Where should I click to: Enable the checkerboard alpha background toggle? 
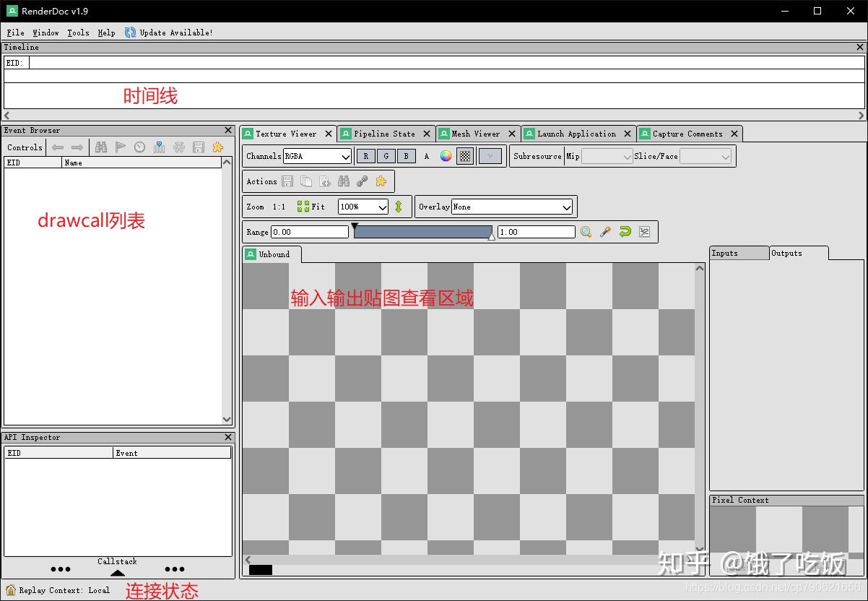(x=464, y=155)
